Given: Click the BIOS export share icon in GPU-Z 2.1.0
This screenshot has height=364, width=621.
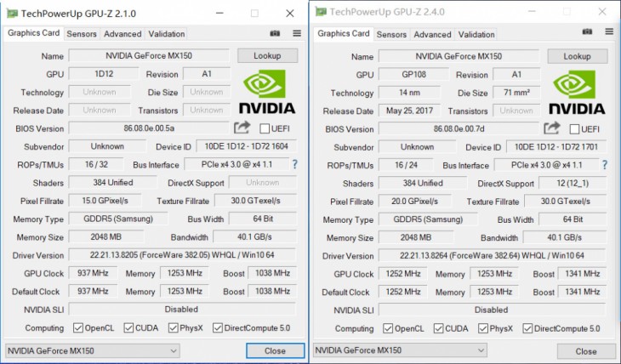Looking at the screenshot, I should (x=242, y=127).
